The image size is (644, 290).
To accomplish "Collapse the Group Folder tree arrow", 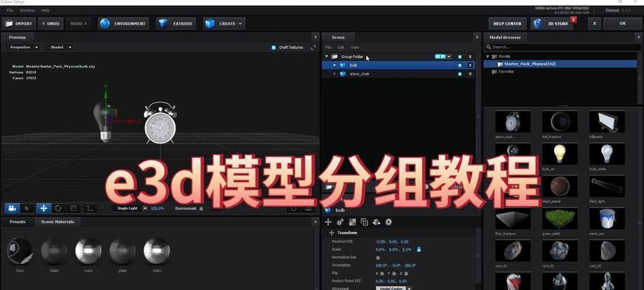I will coord(327,57).
